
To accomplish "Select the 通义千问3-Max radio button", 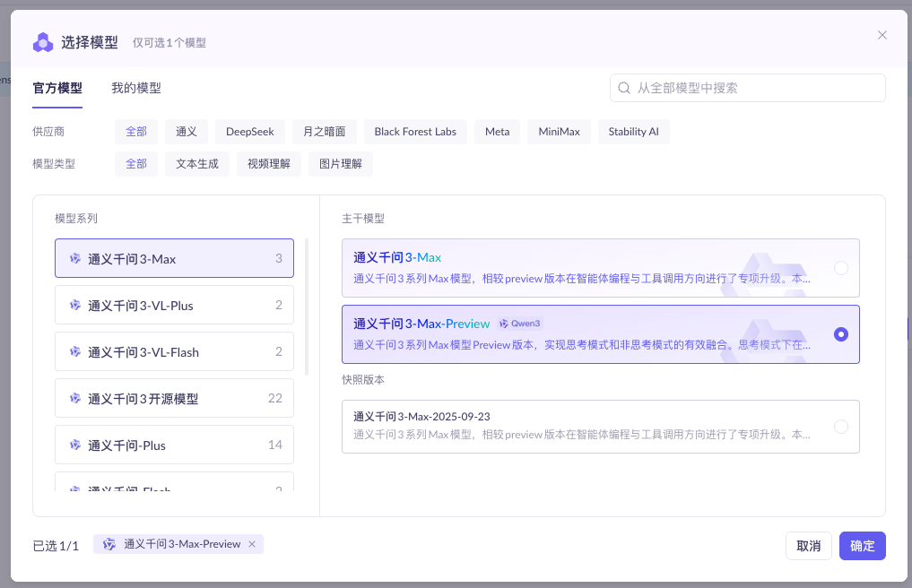I will (x=840, y=268).
